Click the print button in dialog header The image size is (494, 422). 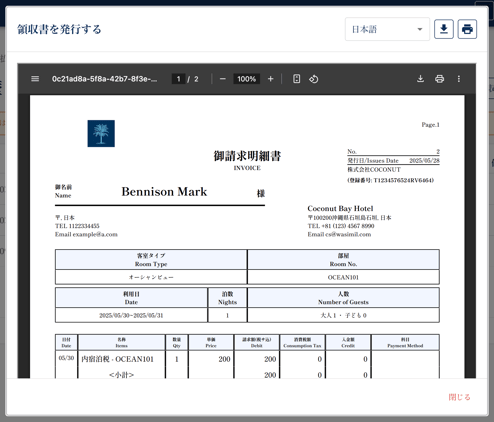point(467,29)
